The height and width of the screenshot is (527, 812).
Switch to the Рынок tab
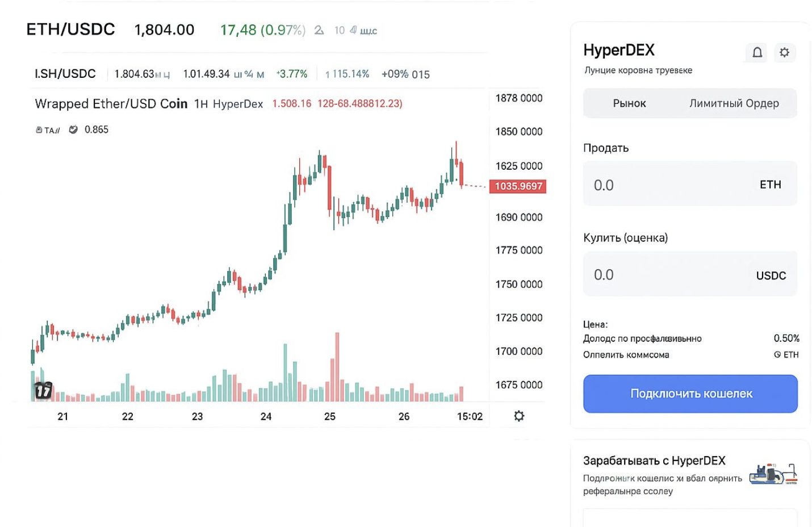pyautogui.click(x=629, y=103)
